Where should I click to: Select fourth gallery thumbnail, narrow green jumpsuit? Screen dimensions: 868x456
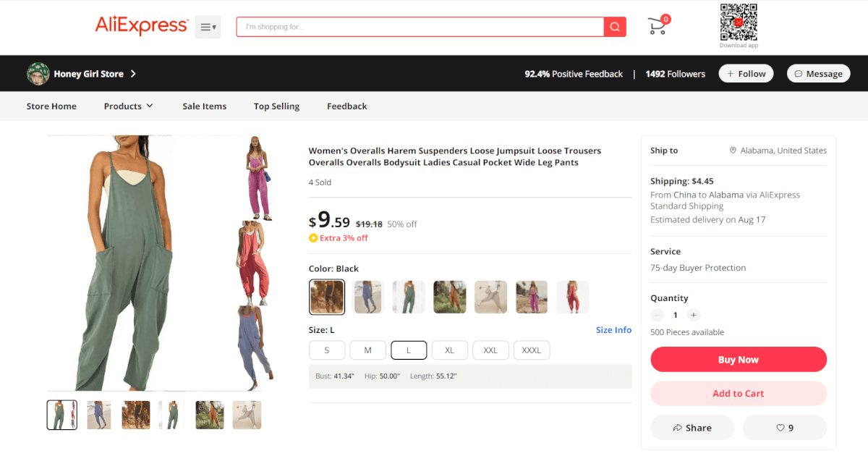point(171,415)
